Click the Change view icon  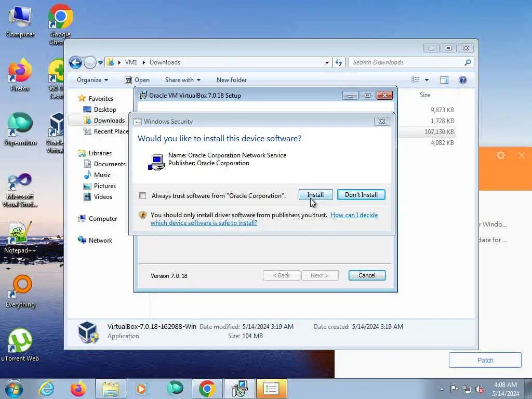416,80
